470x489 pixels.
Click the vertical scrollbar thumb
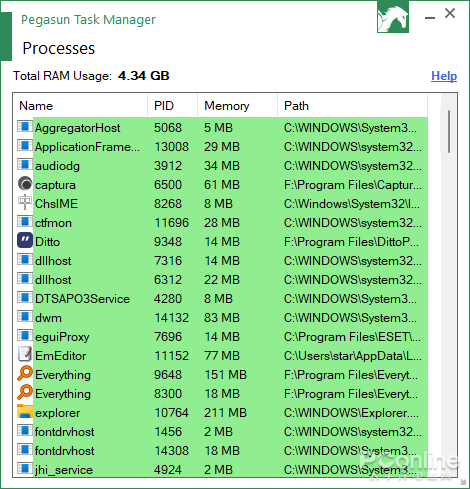449,131
